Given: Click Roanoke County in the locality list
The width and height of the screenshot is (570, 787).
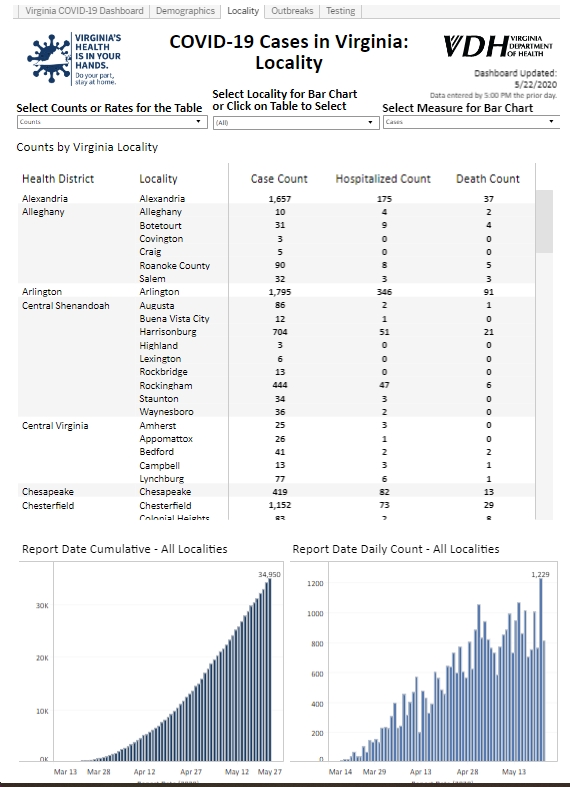Looking at the screenshot, I should coord(175,265).
